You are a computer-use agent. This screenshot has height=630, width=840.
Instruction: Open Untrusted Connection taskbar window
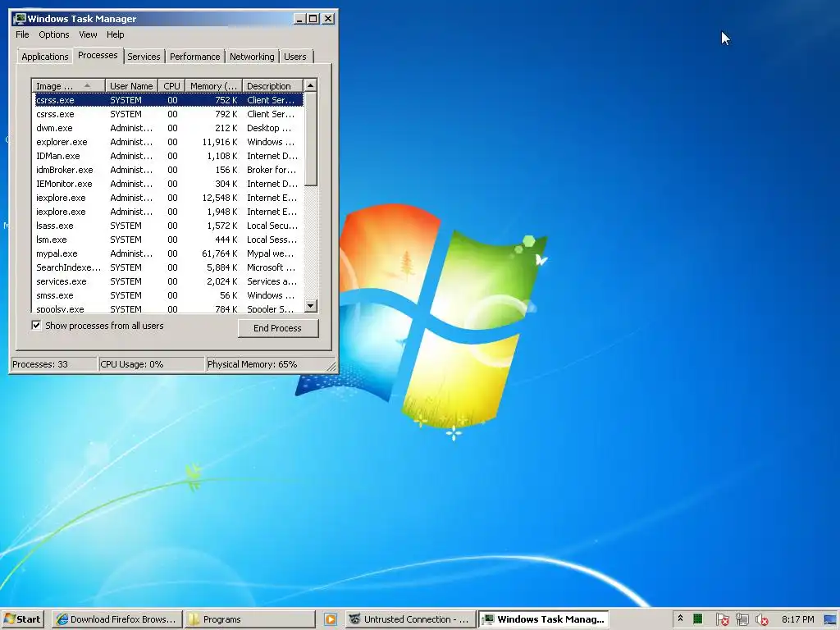tap(410, 619)
